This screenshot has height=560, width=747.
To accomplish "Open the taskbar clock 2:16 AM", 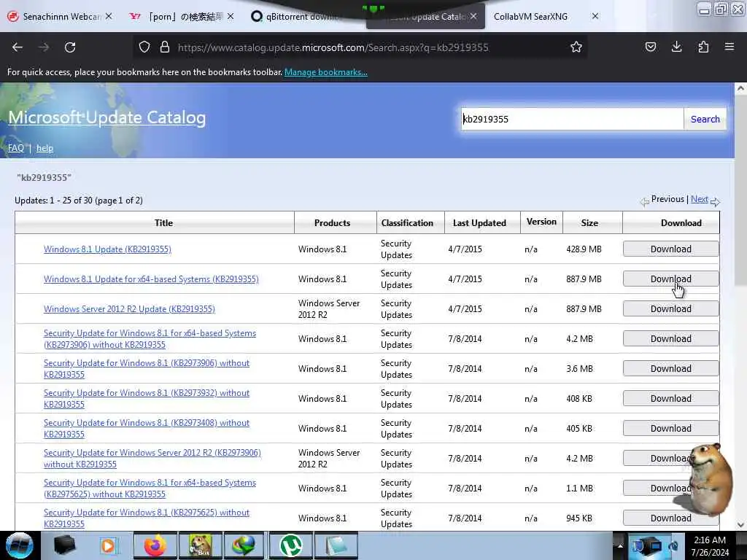I will click(x=711, y=545).
